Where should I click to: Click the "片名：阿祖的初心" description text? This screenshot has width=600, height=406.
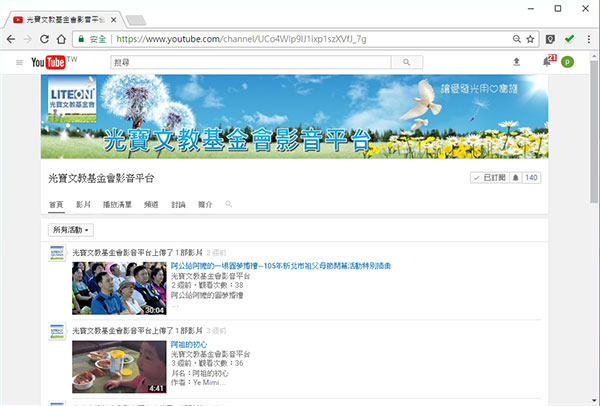199,373
